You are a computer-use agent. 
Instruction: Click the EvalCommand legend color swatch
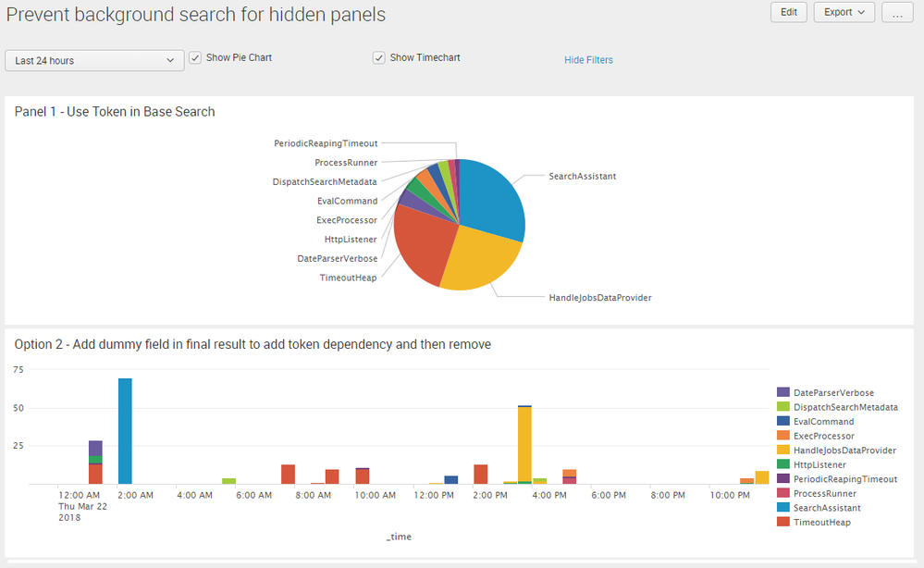click(783, 421)
